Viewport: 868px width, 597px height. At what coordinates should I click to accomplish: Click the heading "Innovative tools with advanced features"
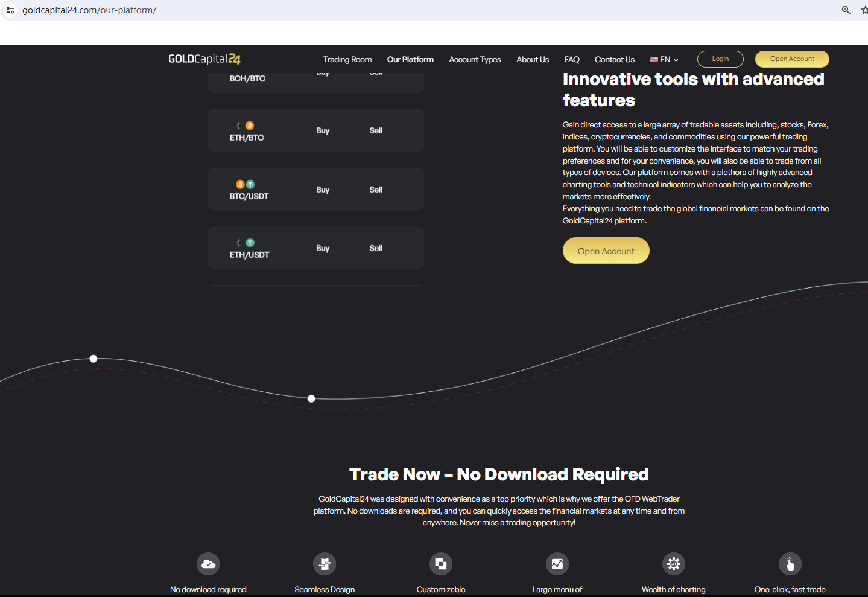click(693, 90)
